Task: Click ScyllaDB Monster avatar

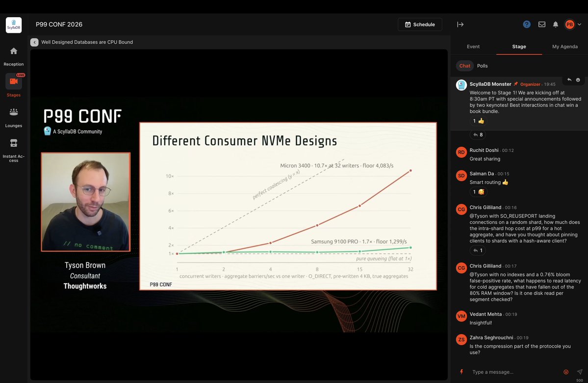Action: (x=461, y=85)
